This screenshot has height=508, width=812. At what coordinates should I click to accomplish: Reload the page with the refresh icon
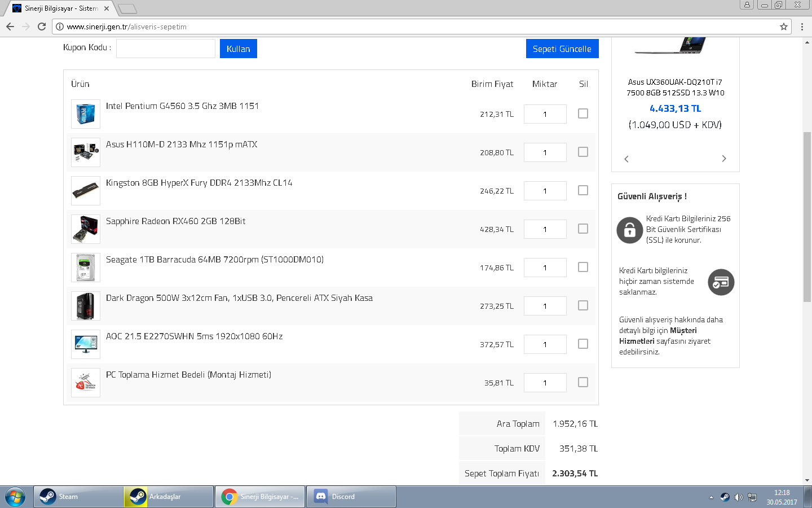point(42,27)
